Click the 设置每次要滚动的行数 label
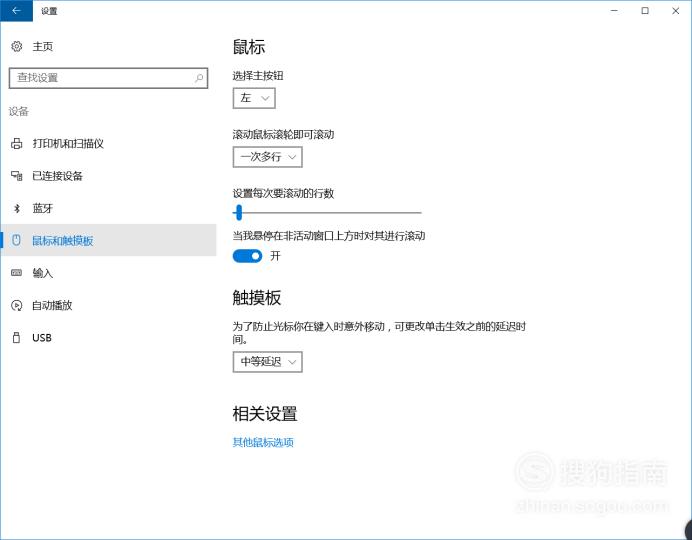 pyautogui.click(x=283, y=193)
